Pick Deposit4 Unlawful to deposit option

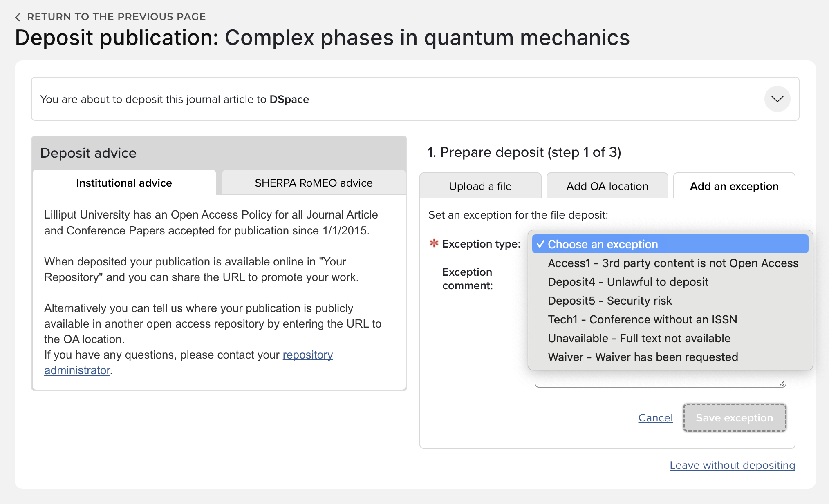click(x=628, y=282)
